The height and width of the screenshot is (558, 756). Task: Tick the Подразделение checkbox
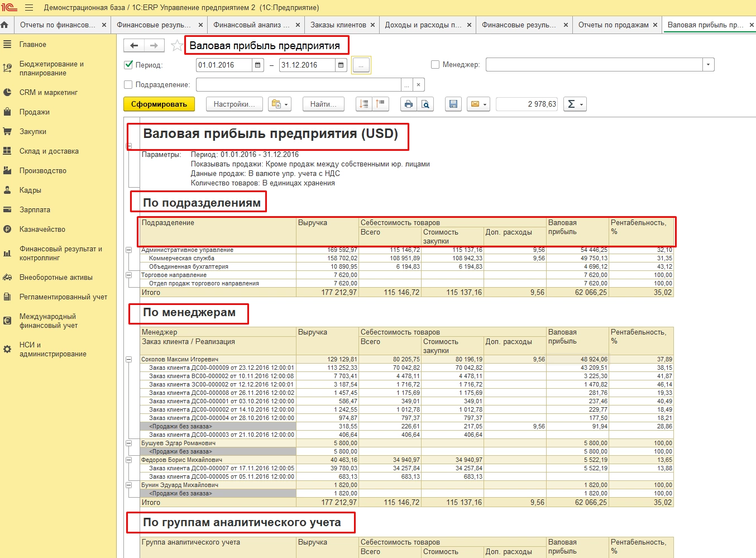(128, 85)
